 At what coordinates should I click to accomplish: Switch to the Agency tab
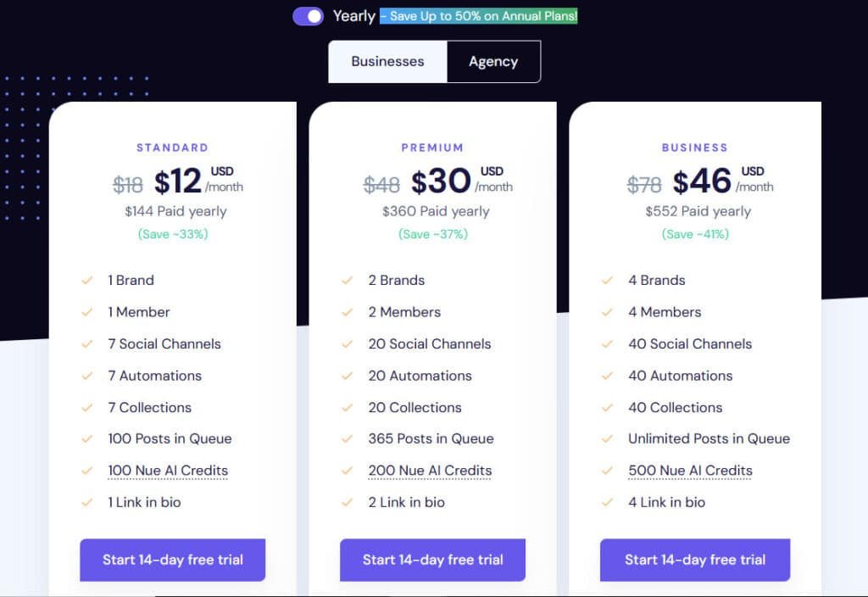tap(494, 61)
